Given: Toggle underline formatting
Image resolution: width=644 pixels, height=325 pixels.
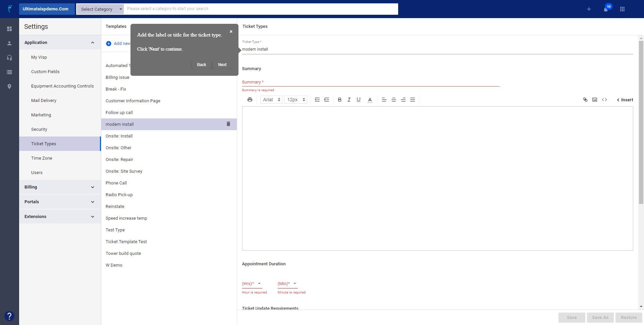Looking at the screenshot, I should pyautogui.click(x=359, y=100).
